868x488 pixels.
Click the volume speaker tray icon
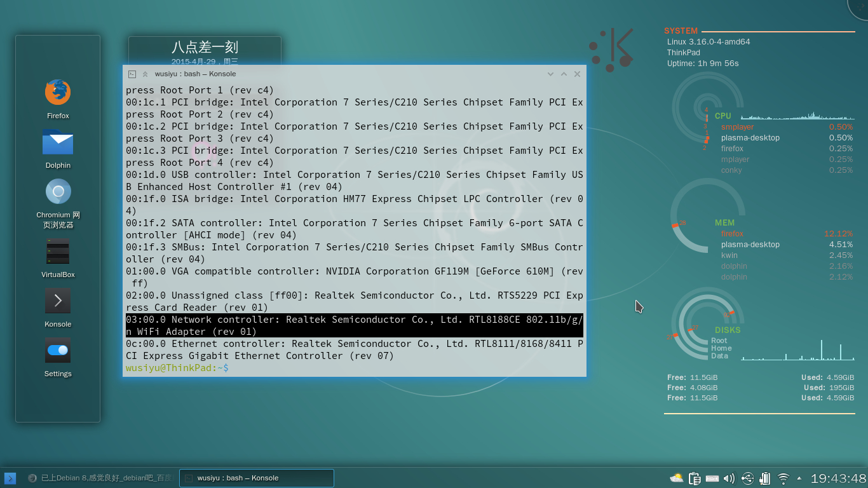pos(729,478)
